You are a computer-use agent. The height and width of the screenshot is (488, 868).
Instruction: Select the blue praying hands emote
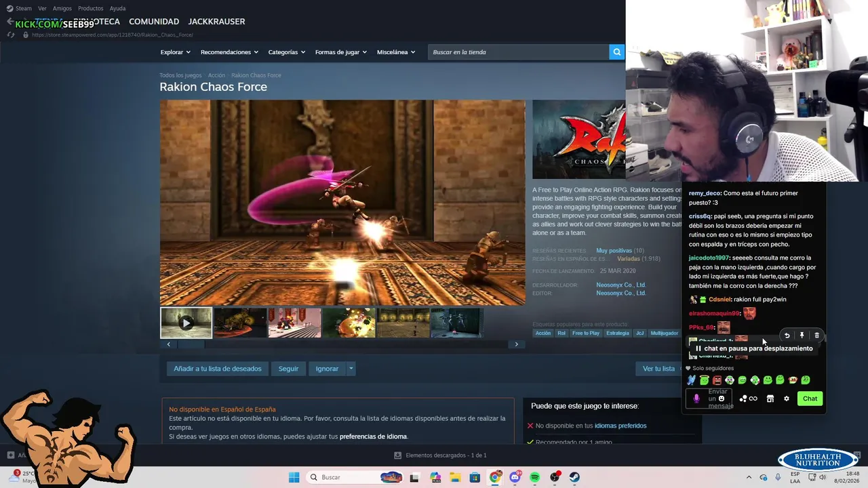691,380
